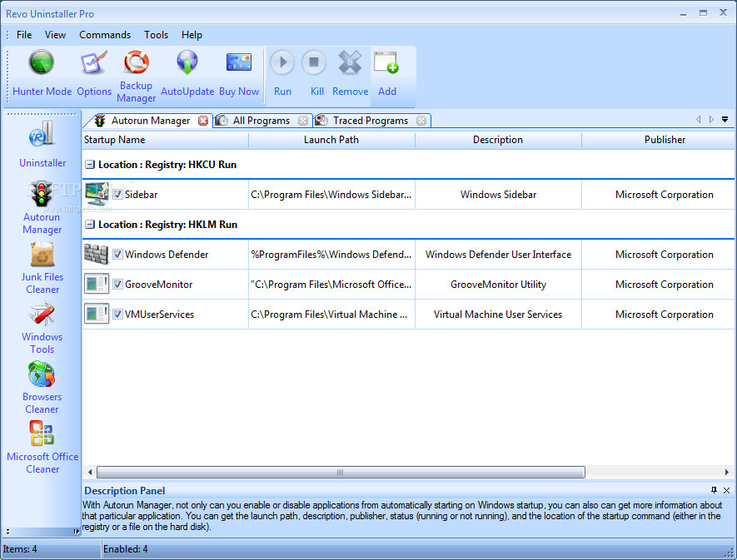
Task: Close the Traced Programs tab
Action: [421, 121]
